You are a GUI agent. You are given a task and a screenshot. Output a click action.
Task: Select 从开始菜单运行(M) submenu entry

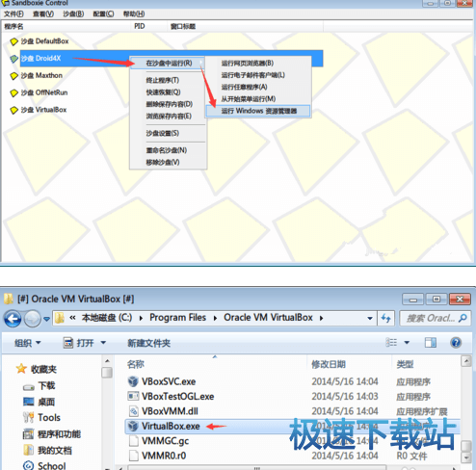point(258,99)
